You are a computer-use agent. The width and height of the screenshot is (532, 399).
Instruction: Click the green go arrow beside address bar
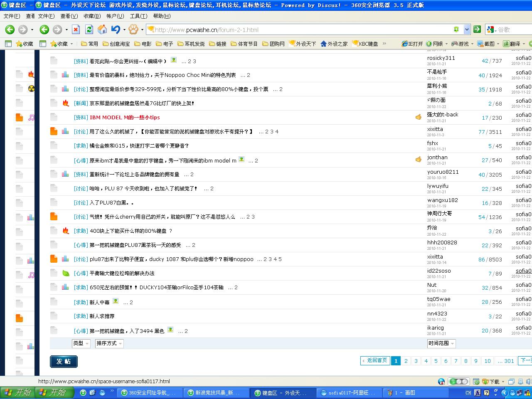477,29
